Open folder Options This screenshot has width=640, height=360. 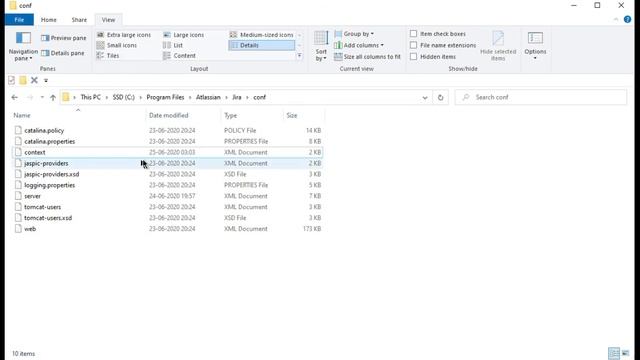click(x=535, y=46)
